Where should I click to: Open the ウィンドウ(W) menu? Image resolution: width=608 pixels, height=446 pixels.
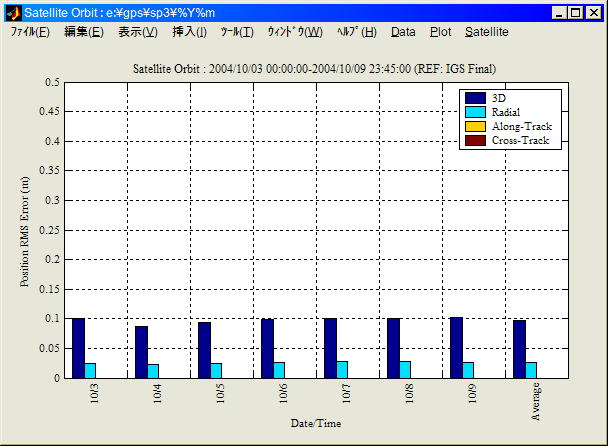point(294,32)
